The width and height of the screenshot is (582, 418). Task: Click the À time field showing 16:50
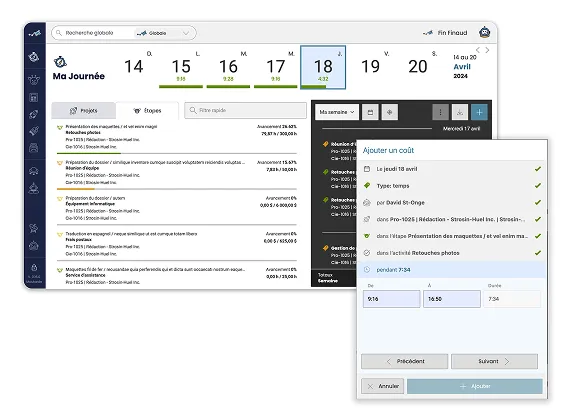(x=452, y=299)
